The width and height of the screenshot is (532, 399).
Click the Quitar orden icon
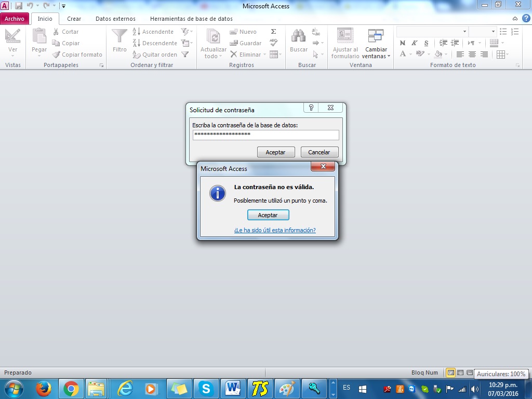point(137,54)
